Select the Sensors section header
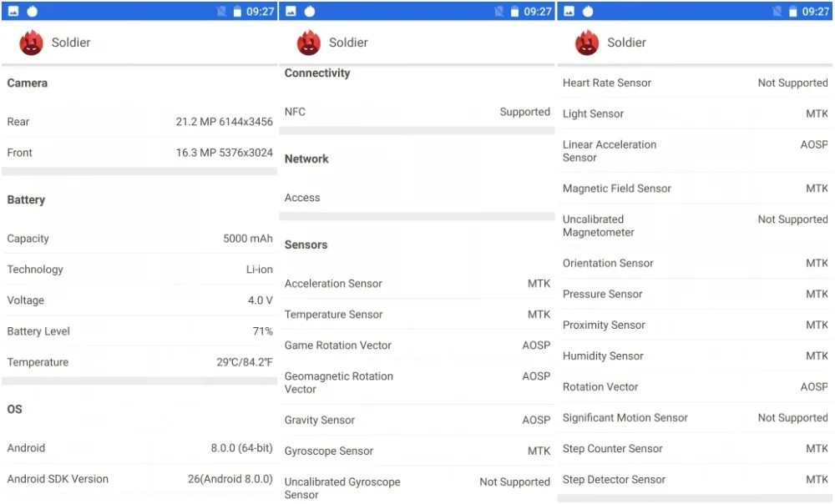 point(306,244)
